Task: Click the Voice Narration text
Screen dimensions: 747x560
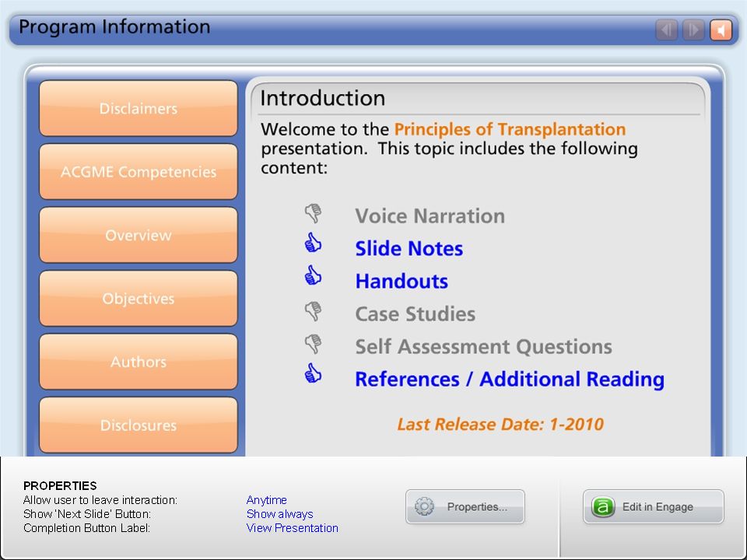Action: pos(430,215)
